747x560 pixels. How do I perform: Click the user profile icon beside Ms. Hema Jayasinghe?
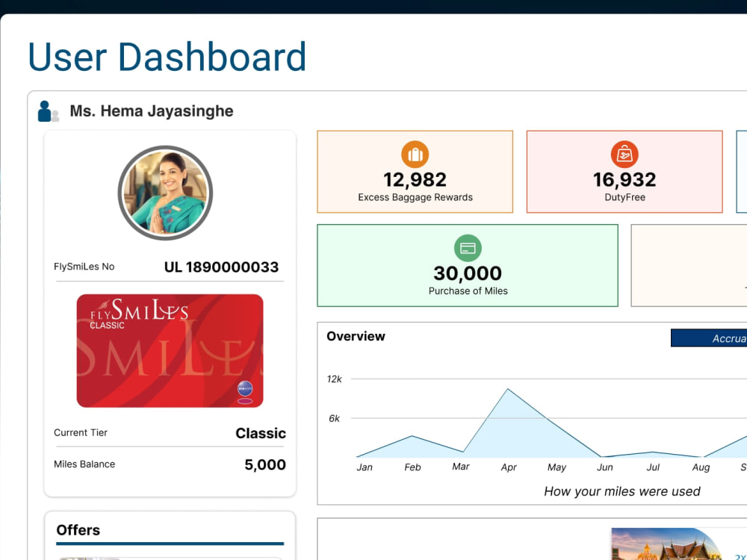pos(48,111)
